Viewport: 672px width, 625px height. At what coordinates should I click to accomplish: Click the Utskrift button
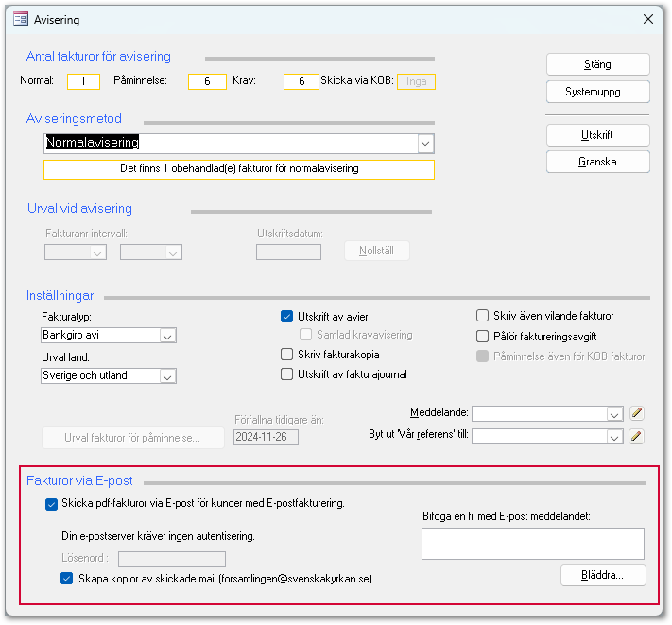click(x=598, y=135)
